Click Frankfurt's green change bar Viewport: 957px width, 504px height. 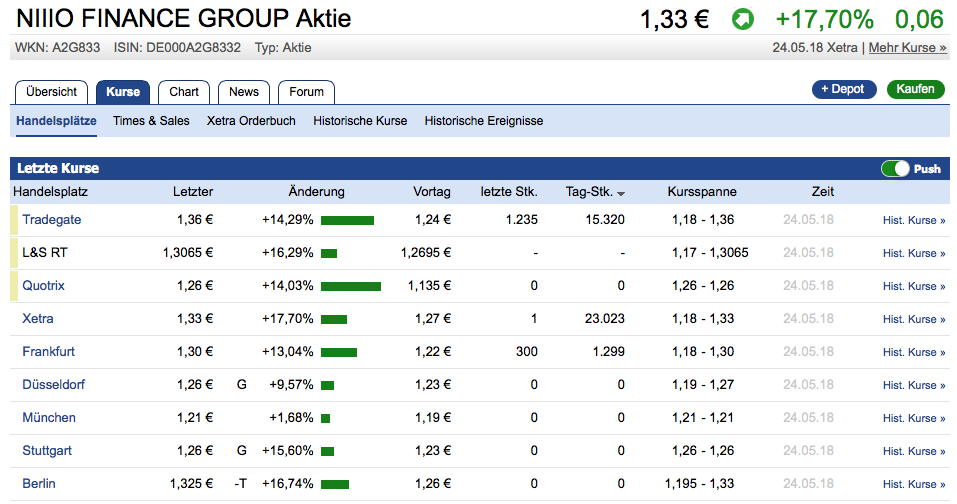pyautogui.click(x=339, y=352)
